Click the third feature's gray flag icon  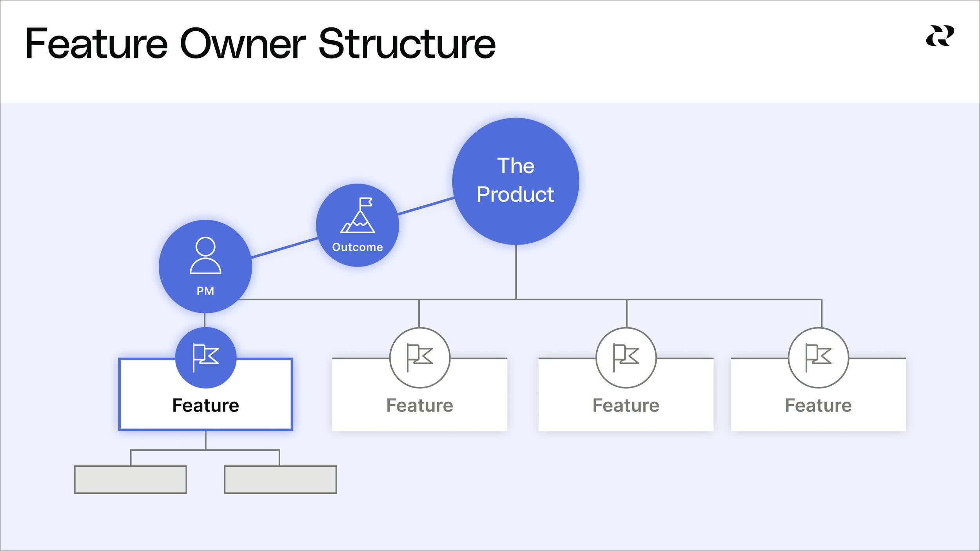coord(626,357)
